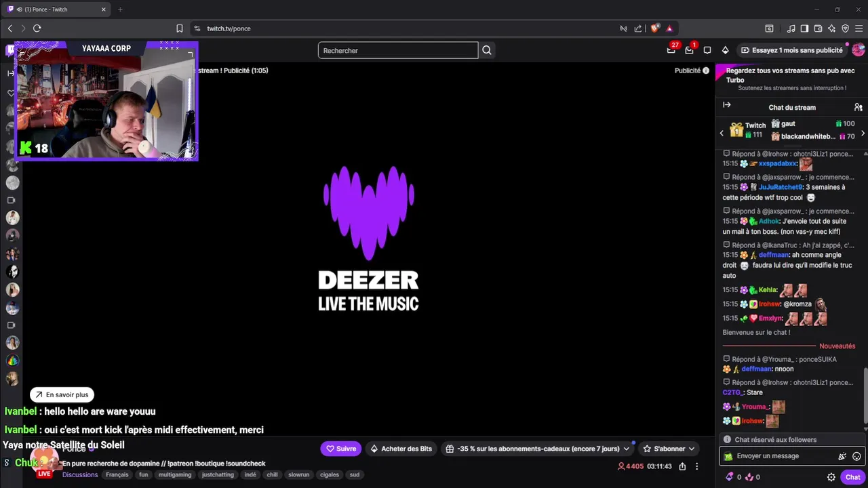
Task: Jump to new messages via Nouveautés marker
Action: tap(837, 346)
